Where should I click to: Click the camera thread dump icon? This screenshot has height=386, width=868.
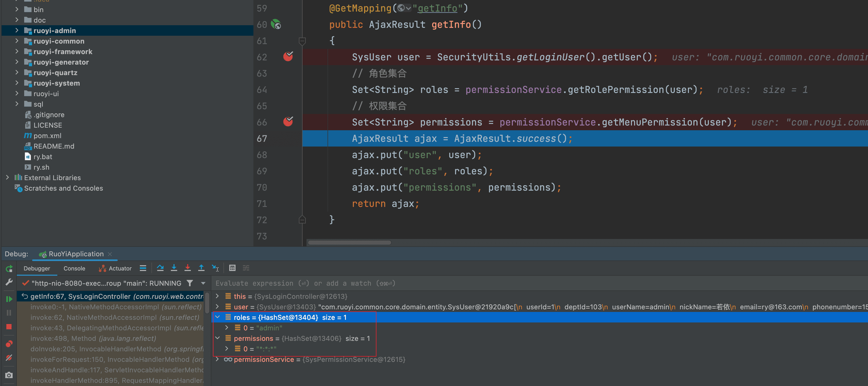(9, 375)
